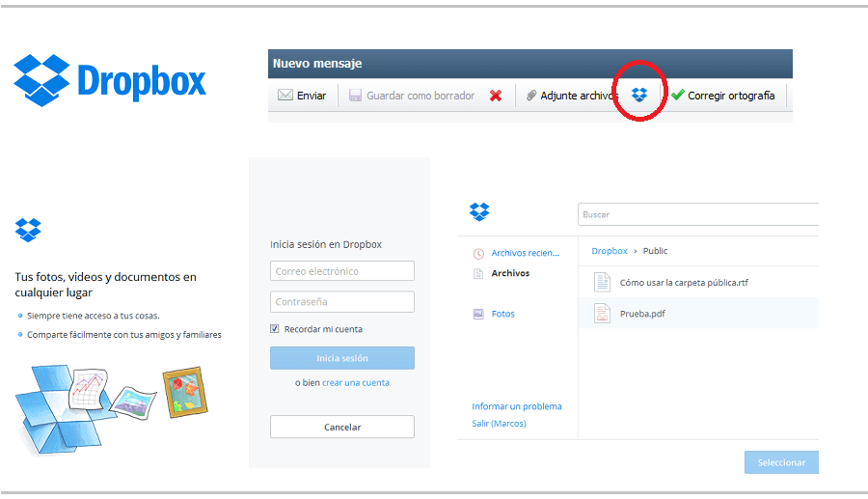Click the PDF icon next to Prueba.pdf

(602, 314)
